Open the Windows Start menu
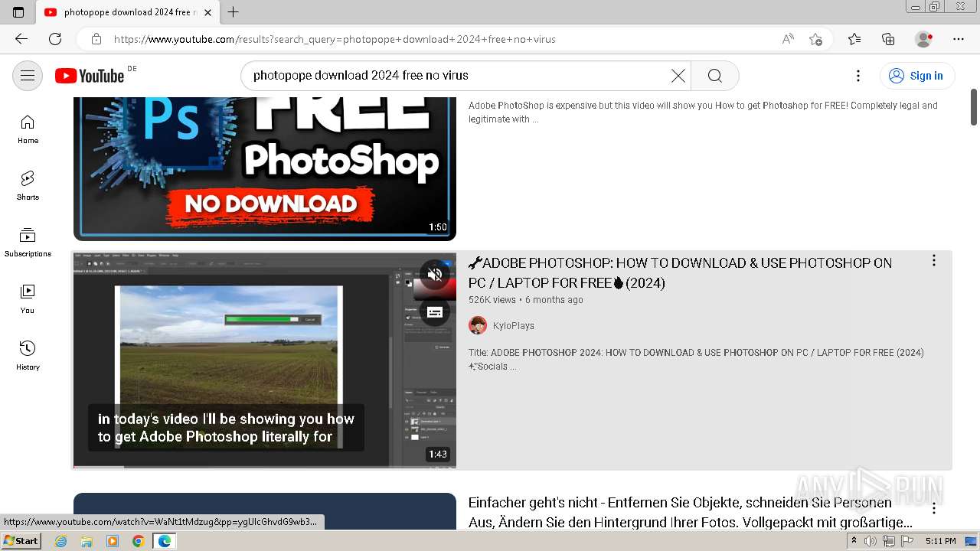Viewport: 980px width, 551px height. (x=21, y=541)
